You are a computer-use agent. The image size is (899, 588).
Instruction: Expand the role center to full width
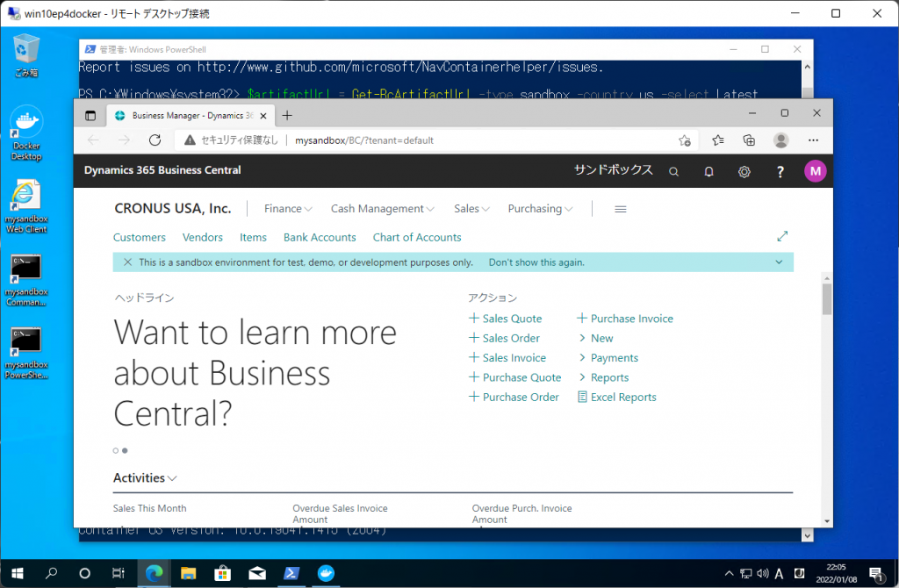[x=782, y=236]
